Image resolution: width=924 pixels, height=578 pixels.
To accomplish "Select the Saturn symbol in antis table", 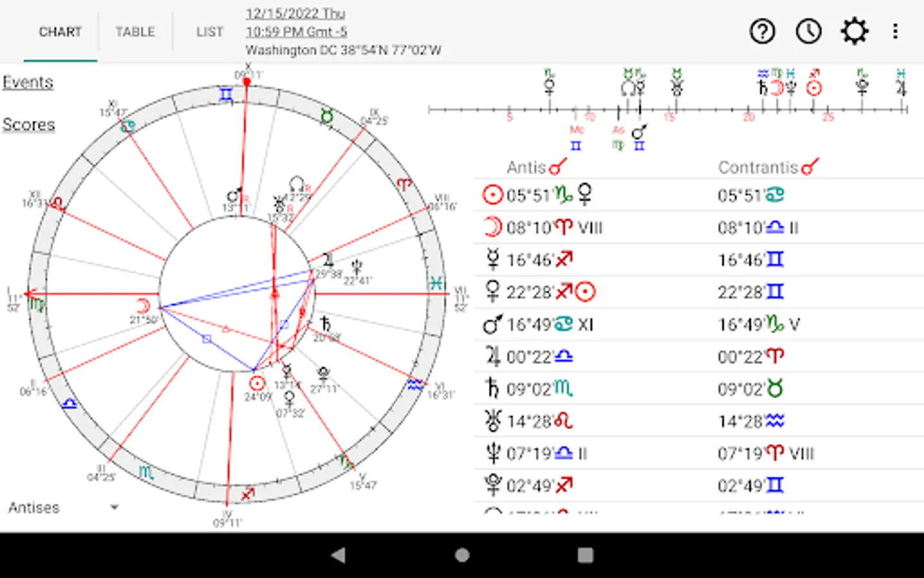I will tap(492, 389).
